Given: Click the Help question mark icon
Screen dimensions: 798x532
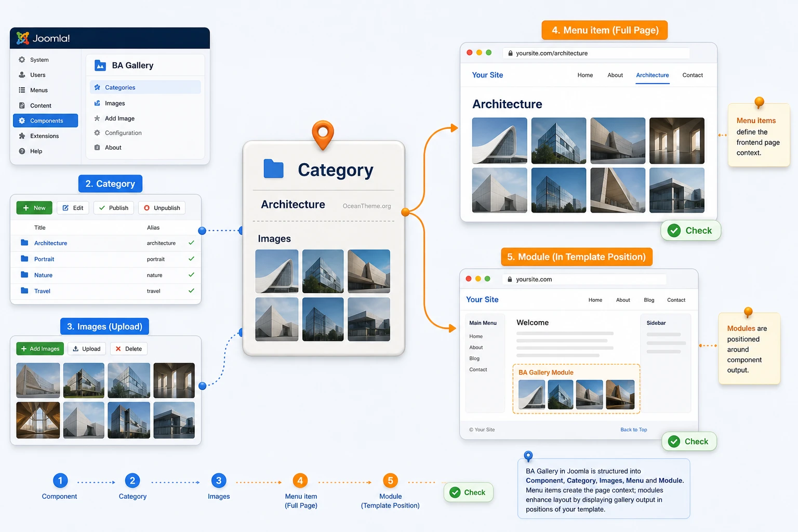Looking at the screenshot, I should coord(22,151).
